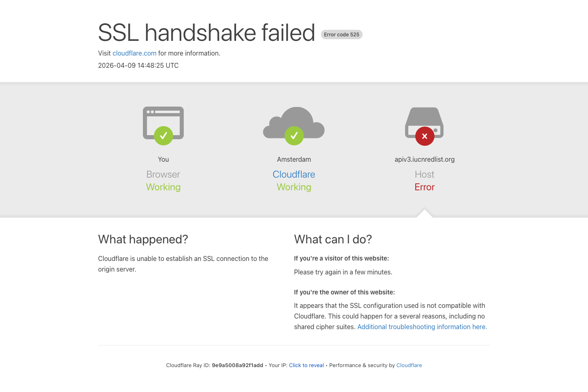Click the apiv3.iucnredlist.org host name
Viewport: 588px width, 392px height.
[425, 160]
